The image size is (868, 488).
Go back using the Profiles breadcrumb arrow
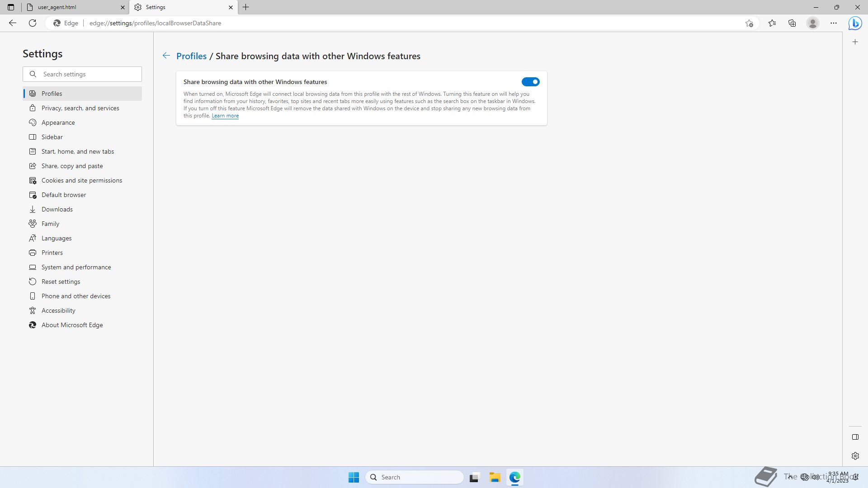pos(166,56)
